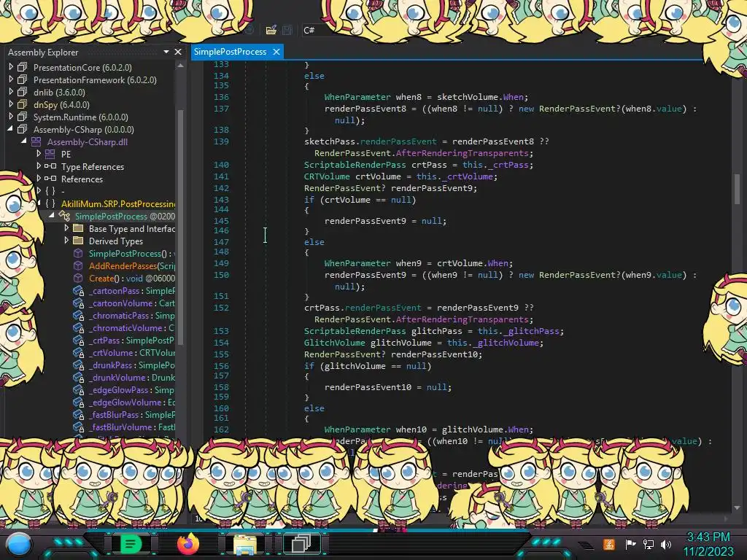Viewport: 747px width, 560px height.
Task: Click the dnSpy assembly icon
Action: coord(23,104)
